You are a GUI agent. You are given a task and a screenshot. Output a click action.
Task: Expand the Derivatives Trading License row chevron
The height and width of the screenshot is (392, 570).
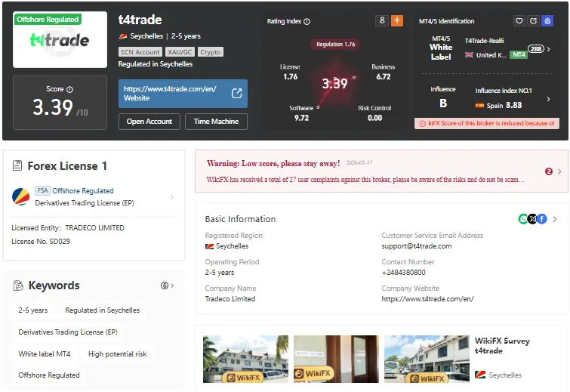coord(172,197)
